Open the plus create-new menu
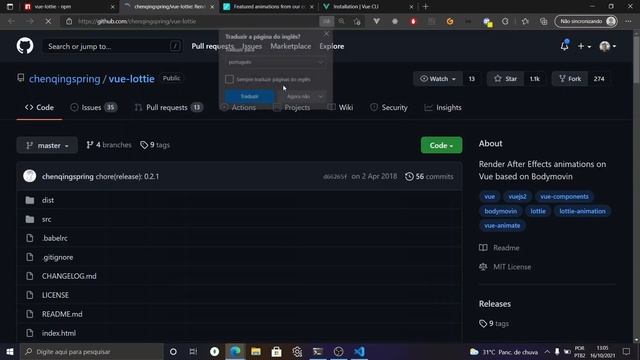The width and height of the screenshot is (640, 360). point(584,47)
